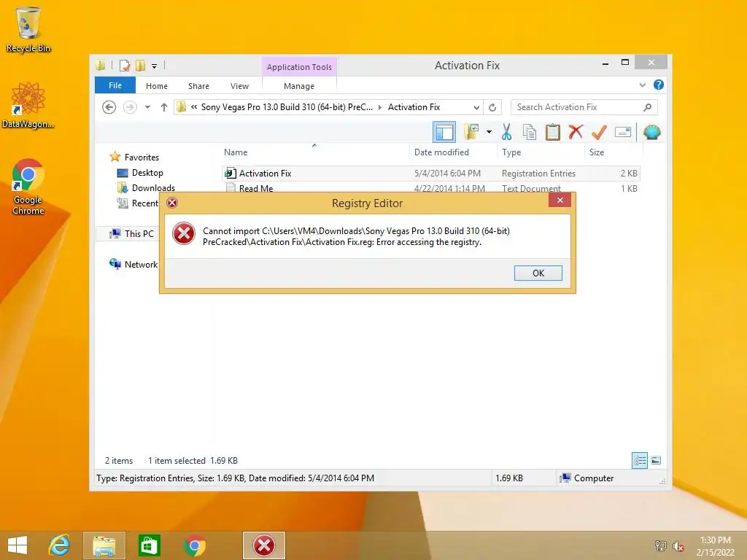The width and height of the screenshot is (747, 560).
Task: Click the Rename toolbar icon
Action: 623,132
